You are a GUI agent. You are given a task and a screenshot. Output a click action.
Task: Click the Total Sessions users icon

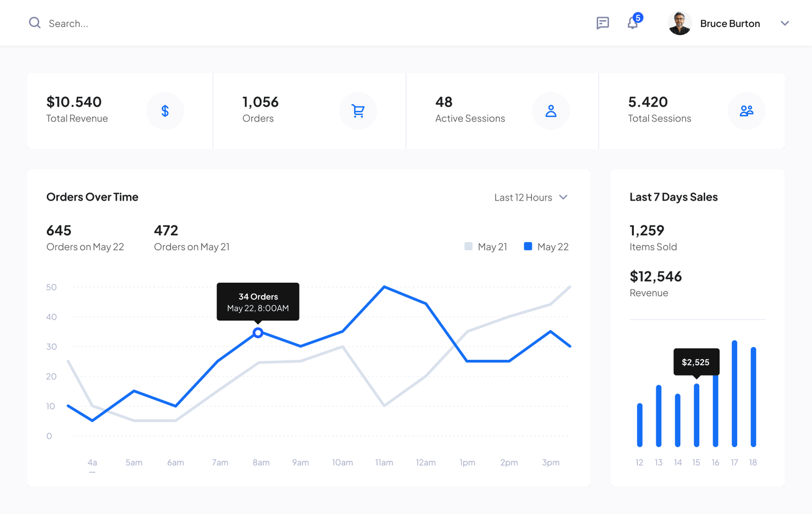point(746,111)
